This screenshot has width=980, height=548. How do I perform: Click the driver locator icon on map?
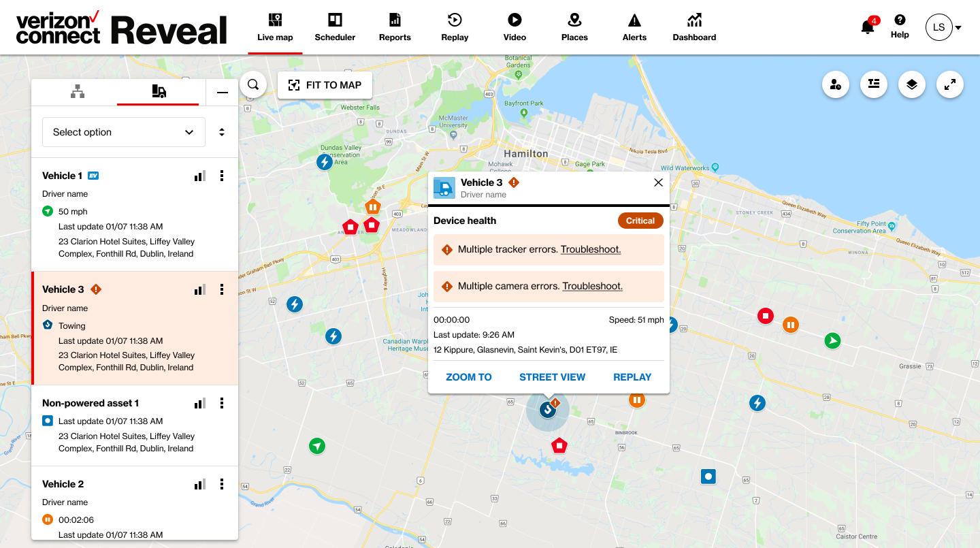pos(836,84)
